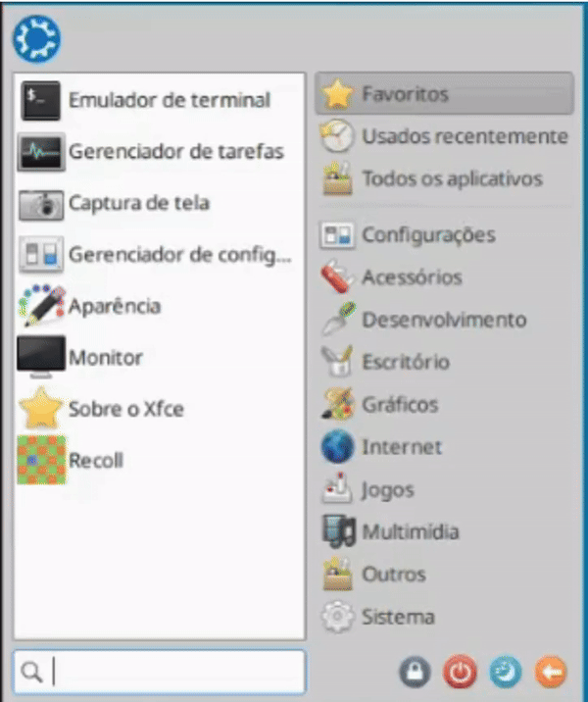The width and height of the screenshot is (588, 702).
Task: Open the Configurações category
Action: coord(444,234)
